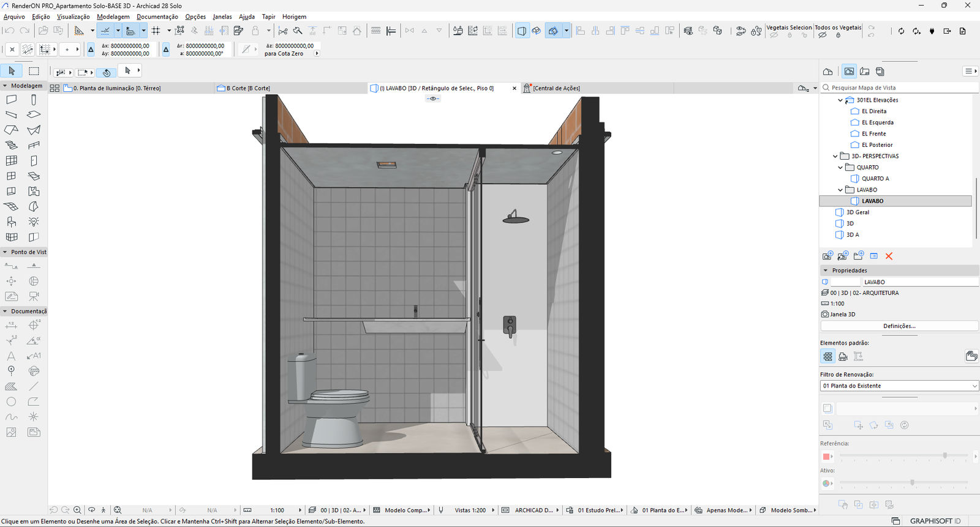The height and width of the screenshot is (527, 980).
Task: Click the red delete view icon
Action: coord(889,256)
